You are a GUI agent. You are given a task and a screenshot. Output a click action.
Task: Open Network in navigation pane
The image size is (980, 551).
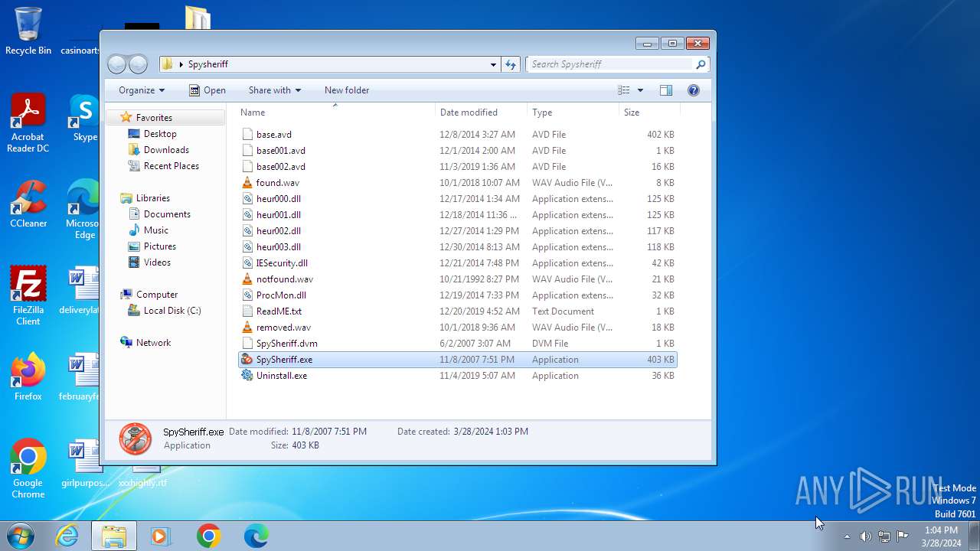tap(153, 343)
